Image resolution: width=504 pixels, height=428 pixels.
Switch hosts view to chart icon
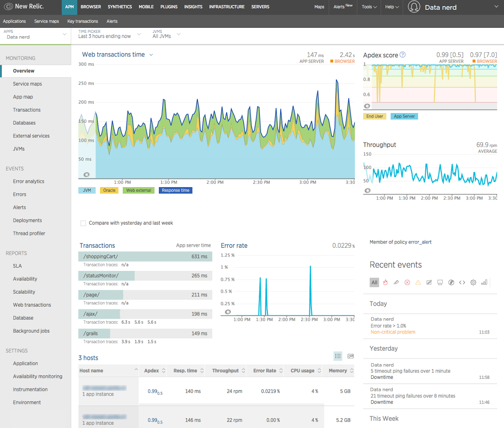pyautogui.click(x=350, y=356)
